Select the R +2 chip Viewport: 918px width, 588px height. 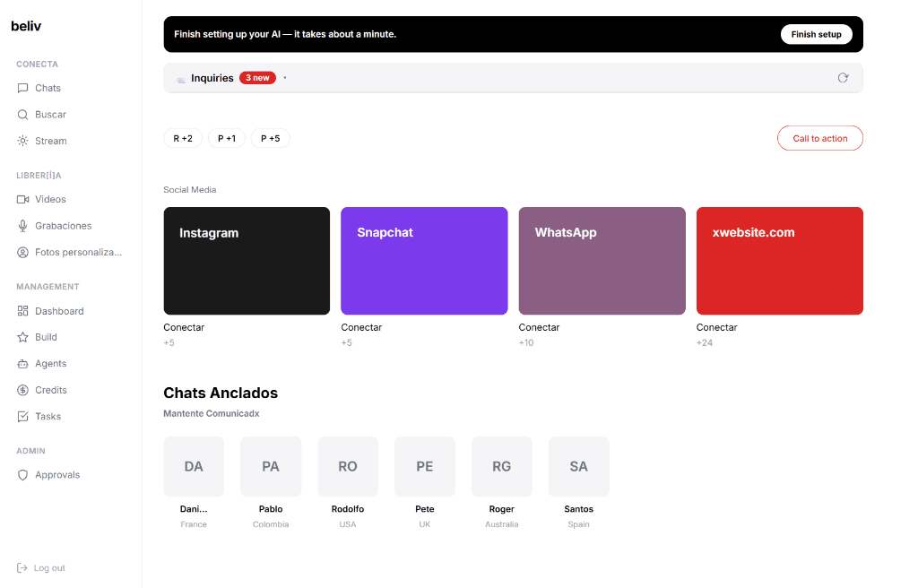coord(183,138)
